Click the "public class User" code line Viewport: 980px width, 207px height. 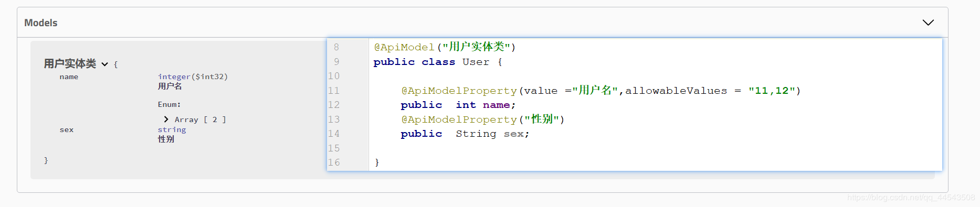tap(438, 62)
